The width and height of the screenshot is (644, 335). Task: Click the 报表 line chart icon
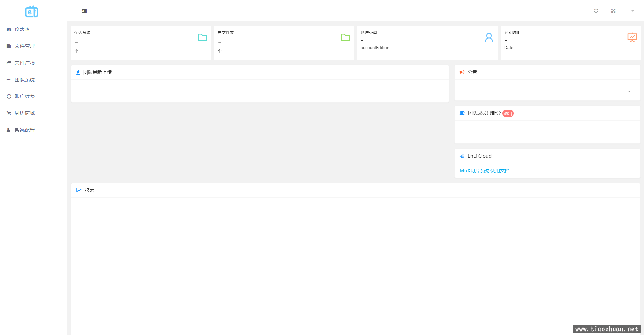(79, 190)
